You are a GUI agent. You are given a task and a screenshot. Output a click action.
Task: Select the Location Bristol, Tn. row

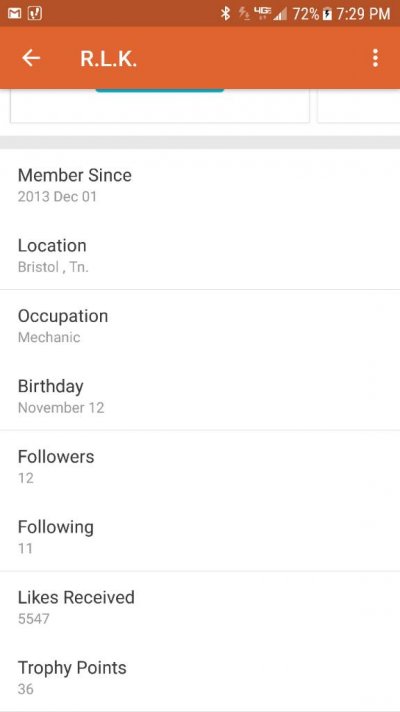(200, 255)
